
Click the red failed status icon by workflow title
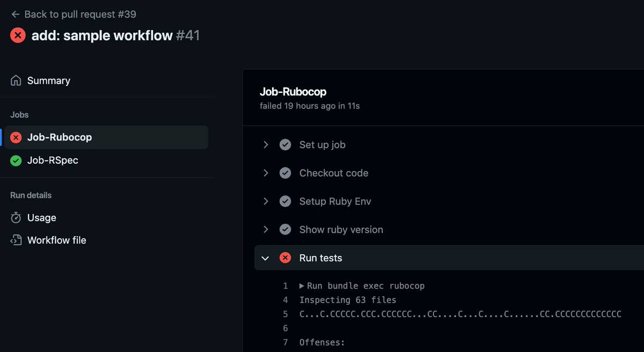pos(18,36)
